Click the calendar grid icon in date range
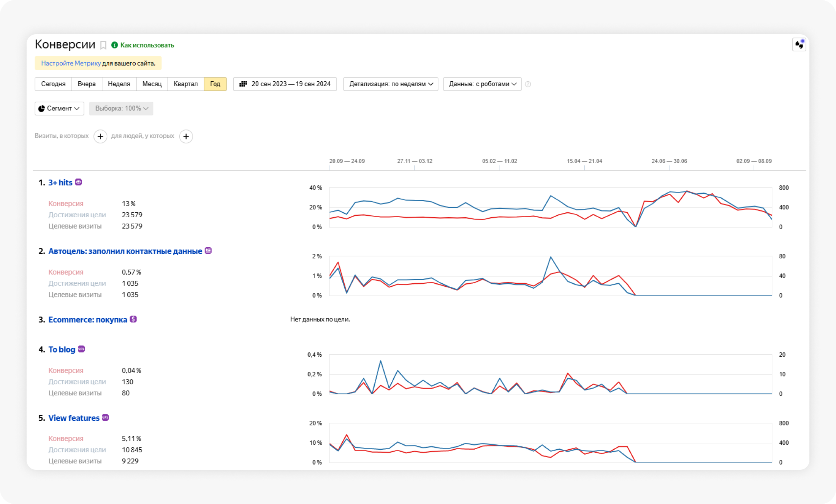 point(243,84)
